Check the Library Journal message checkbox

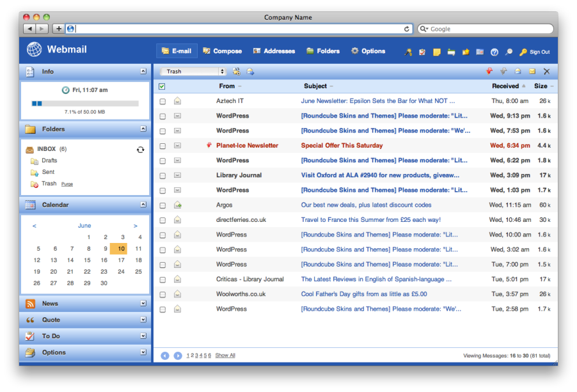pyautogui.click(x=162, y=176)
